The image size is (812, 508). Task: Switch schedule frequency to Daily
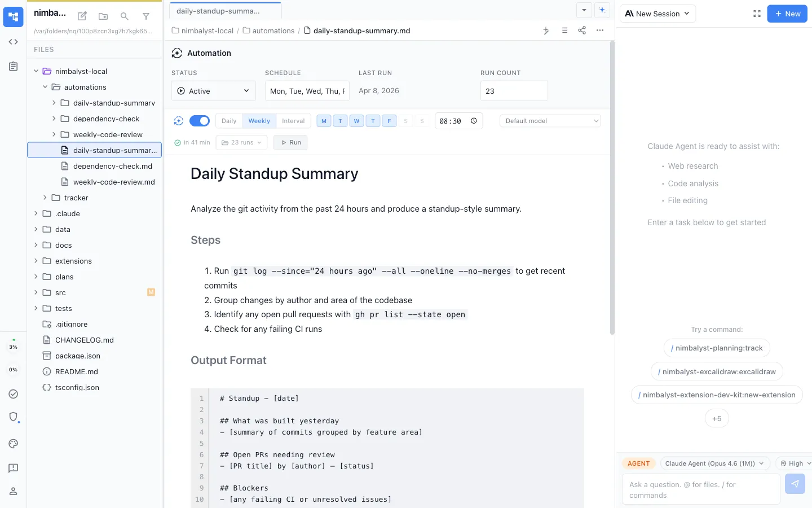point(228,120)
